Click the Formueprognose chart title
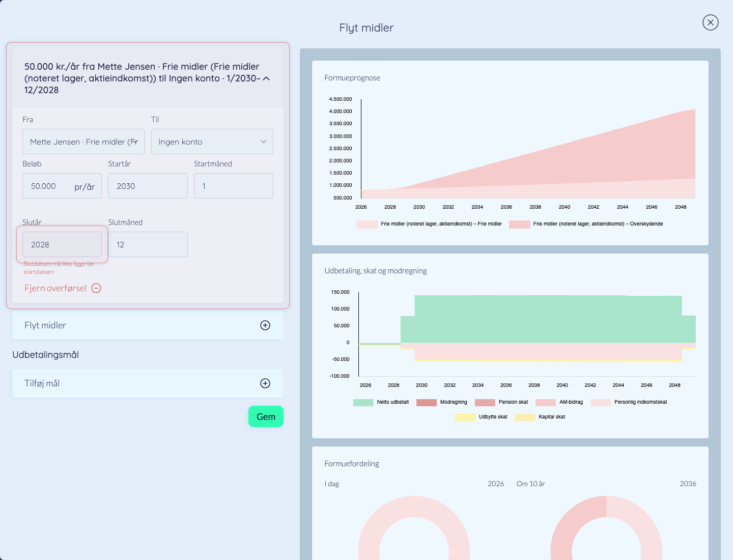 tap(352, 78)
